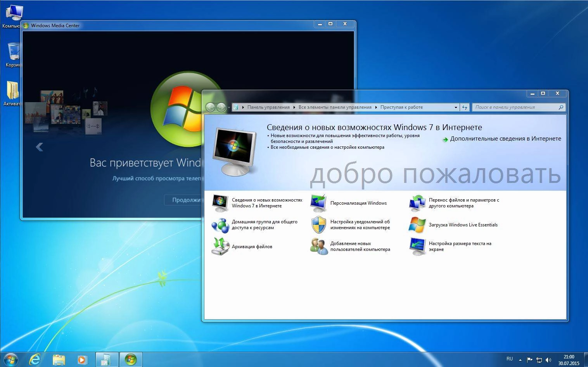Click the Продолжить button in Media Center

click(x=183, y=200)
